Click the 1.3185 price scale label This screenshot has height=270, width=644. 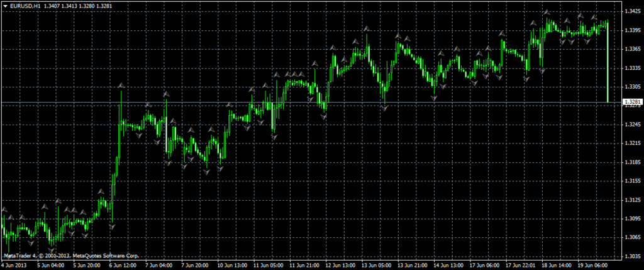click(631, 162)
